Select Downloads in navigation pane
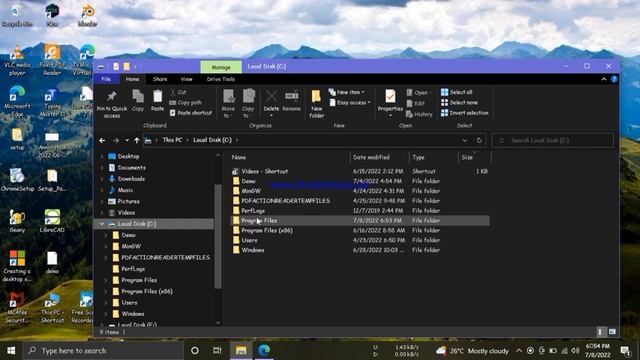The image size is (640, 360). 131,179
